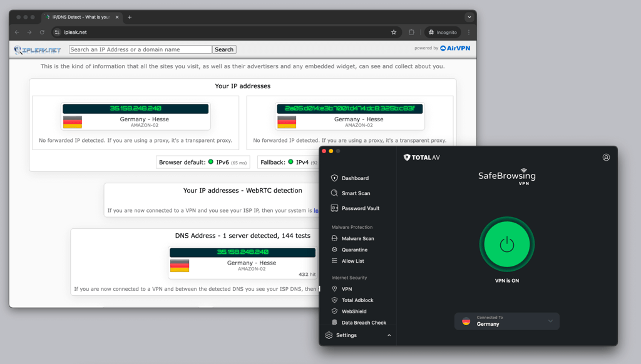This screenshot has height=364, width=641.
Task: Click the VPN location pin icon
Action: point(334,289)
